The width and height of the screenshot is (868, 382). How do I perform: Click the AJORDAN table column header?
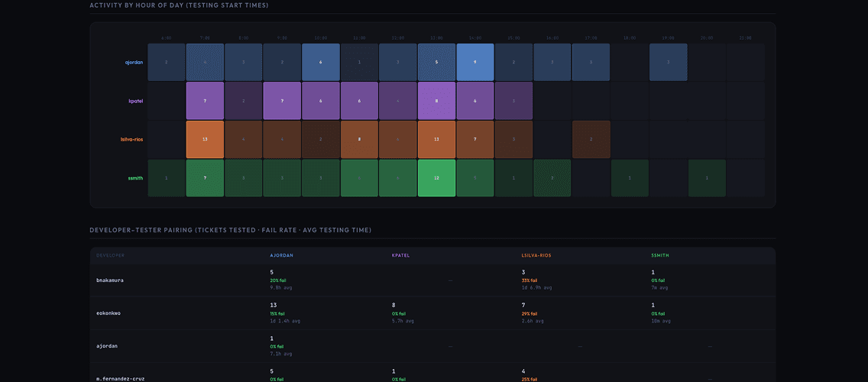pos(281,256)
